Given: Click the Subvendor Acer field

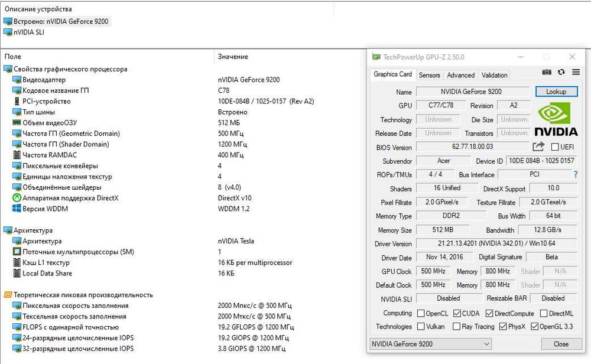Looking at the screenshot, I should click(443, 161).
